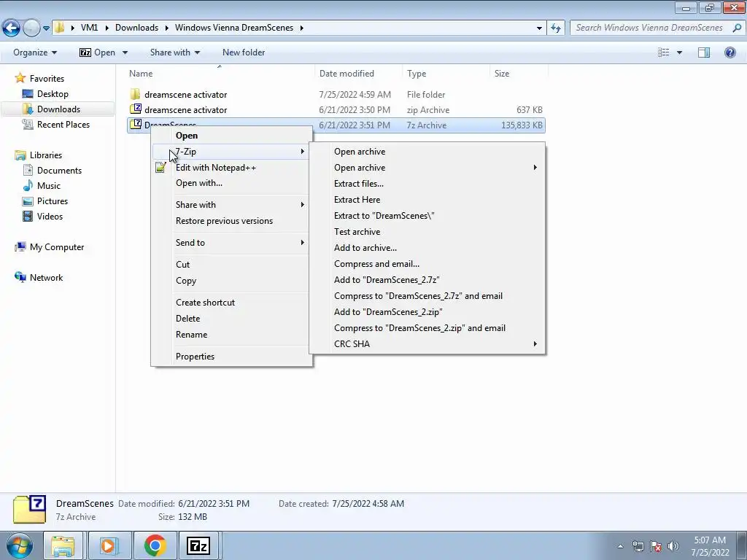747x560 pixels.
Task: Click the Forward navigation arrow
Action: click(x=31, y=28)
